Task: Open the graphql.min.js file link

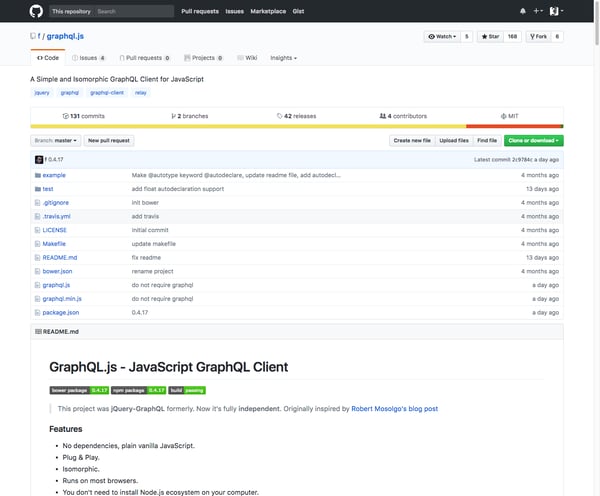Action: click(x=62, y=299)
